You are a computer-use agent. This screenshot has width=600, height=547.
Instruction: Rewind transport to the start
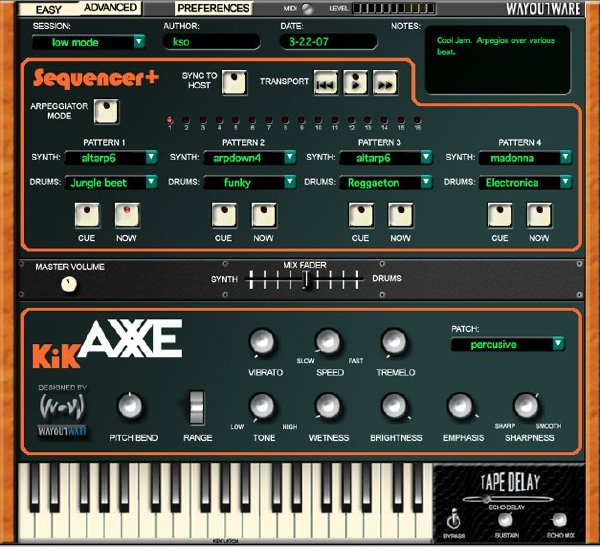click(326, 82)
